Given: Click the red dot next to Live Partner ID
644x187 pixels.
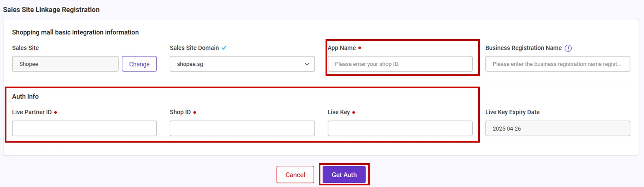Looking at the screenshot, I should click(56, 112).
